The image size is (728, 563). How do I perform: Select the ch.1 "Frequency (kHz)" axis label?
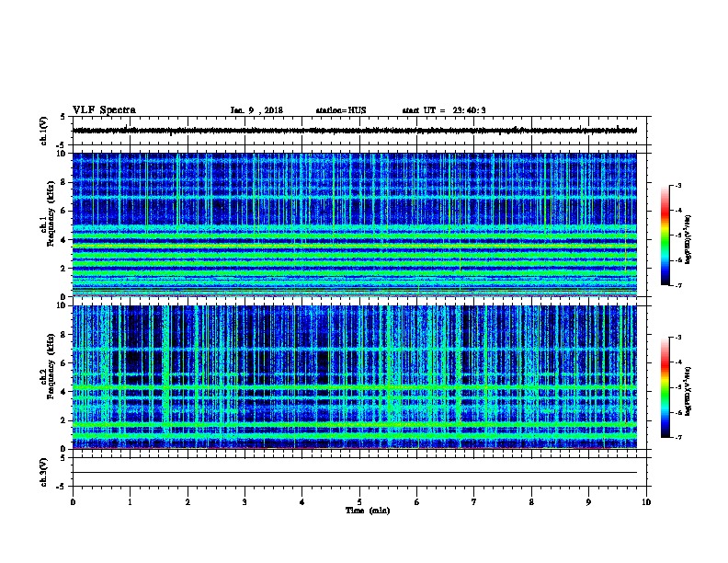(51, 214)
